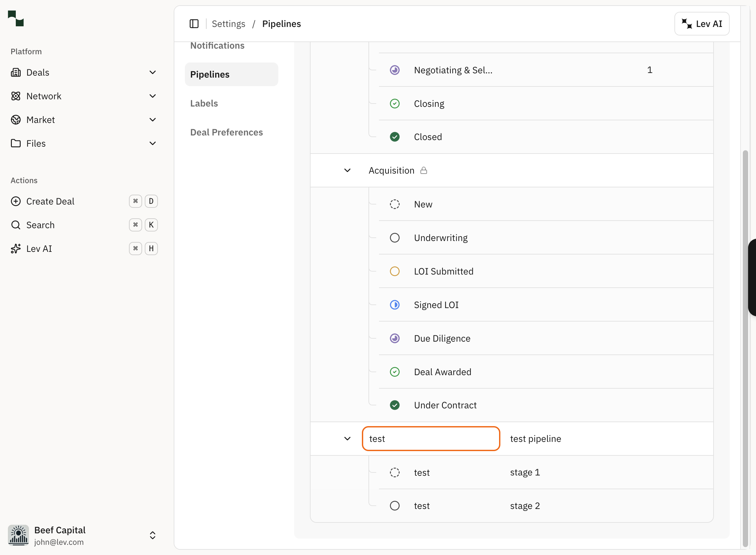Open Settings from the breadcrumb

click(228, 24)
